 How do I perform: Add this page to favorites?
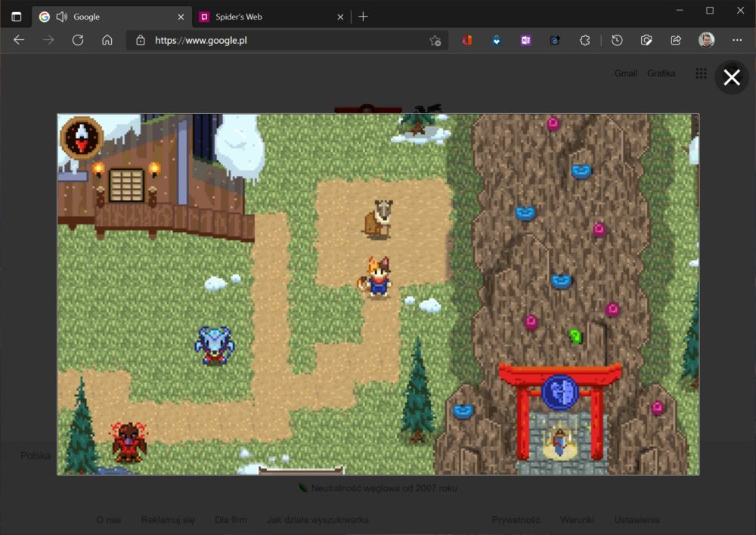point(435,41)
